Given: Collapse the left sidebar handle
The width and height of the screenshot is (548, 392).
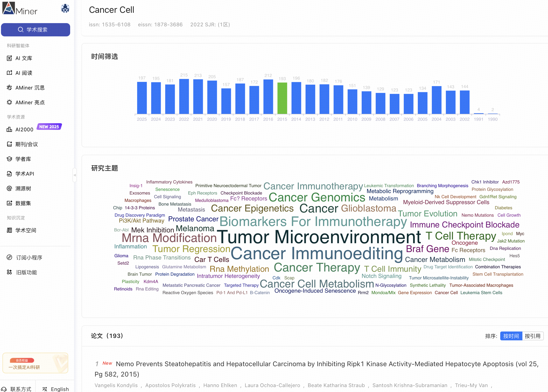Looking at the screenshot, I should pyautogui.click(x=75, y=175).
